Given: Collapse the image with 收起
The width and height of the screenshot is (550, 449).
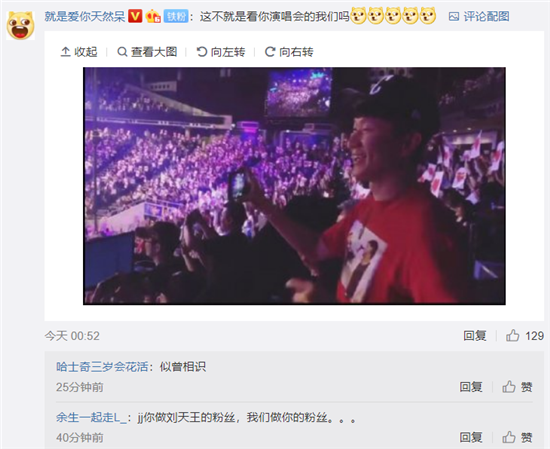Looking at the screenshot, I should [x=79, y=52].
